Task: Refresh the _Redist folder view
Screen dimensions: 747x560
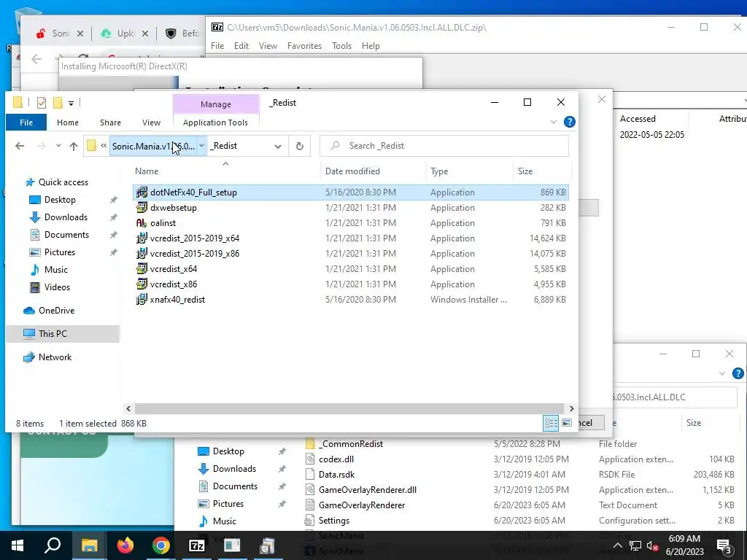Action: 300,146
